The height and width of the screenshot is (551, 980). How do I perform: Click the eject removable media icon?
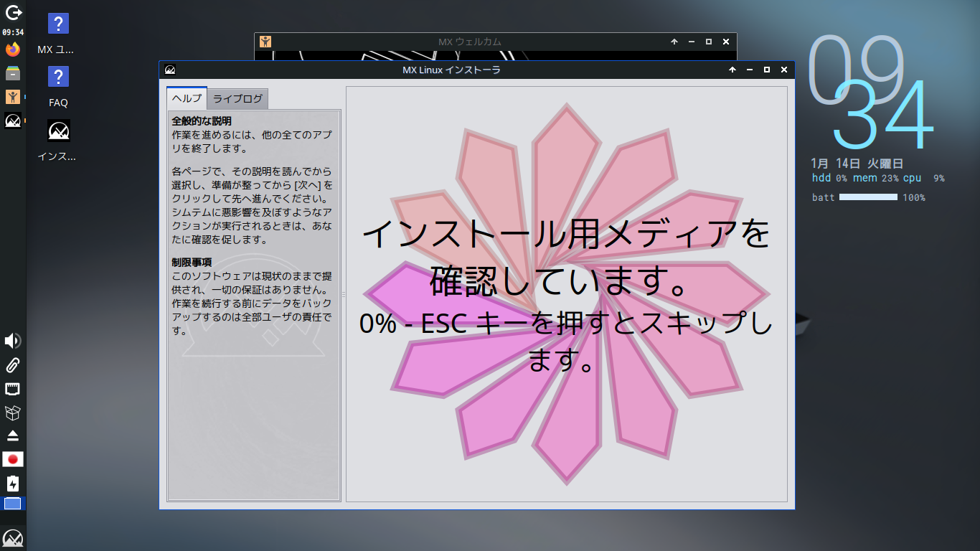(13, 435)
